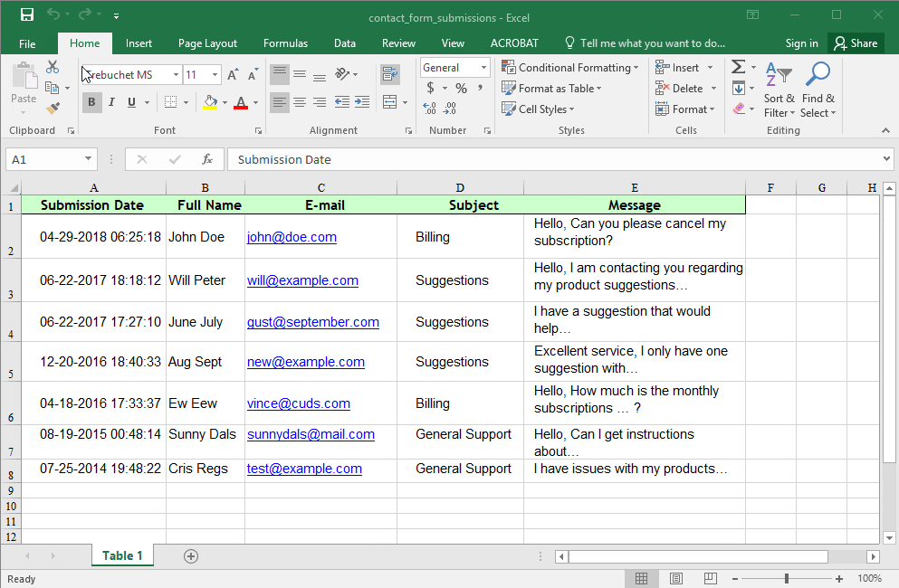Toggle Wrap Text button
Screen dimensions: 899x588
click(x=390, y=74)
